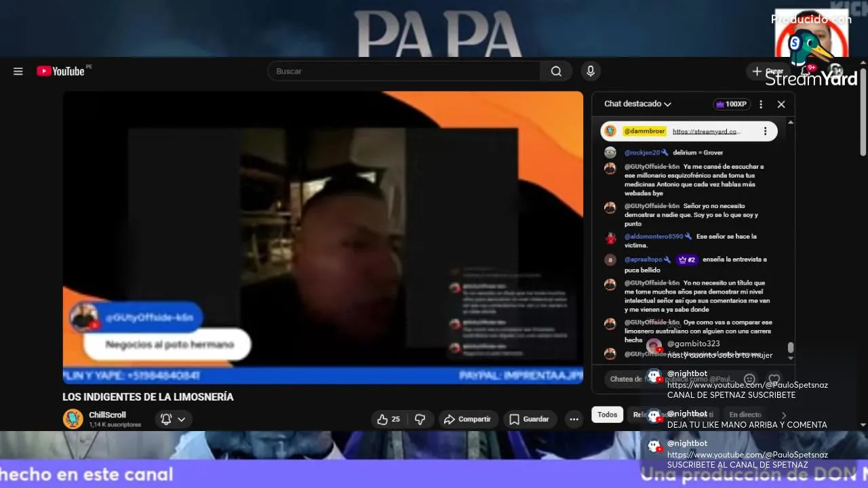Image resolution: width=868 pixels, height=488 pixels.
Task: Select the Todos filter chip
Action: point(607,415)
